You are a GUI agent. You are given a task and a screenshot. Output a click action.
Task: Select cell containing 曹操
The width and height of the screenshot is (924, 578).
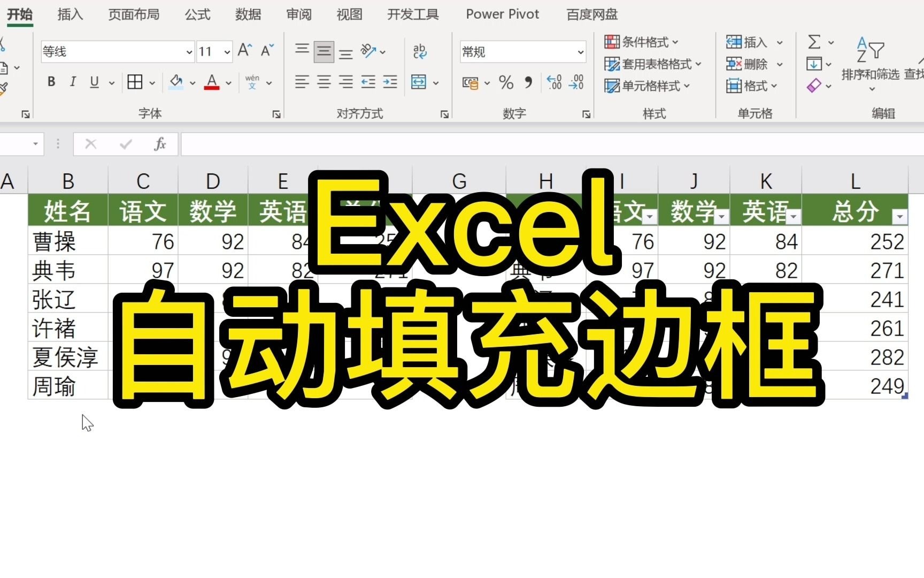pyautogui.click(x=68, y=241)
